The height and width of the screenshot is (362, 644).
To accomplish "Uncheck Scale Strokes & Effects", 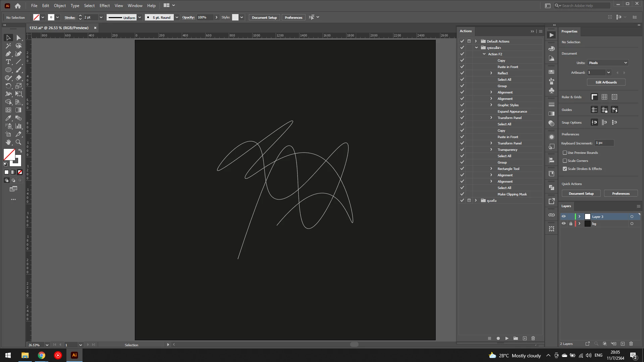I will 565,169.
